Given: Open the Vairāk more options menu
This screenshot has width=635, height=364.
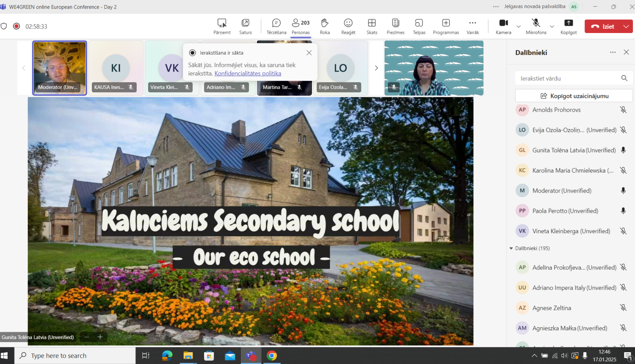Looking at the screenshot, I should click(x=472, y=26).
